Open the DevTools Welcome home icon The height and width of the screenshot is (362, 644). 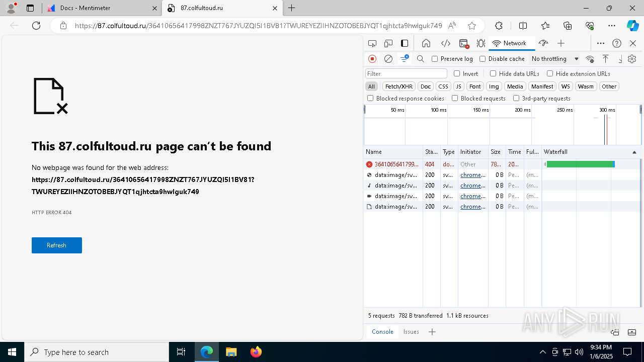[426, 43]
